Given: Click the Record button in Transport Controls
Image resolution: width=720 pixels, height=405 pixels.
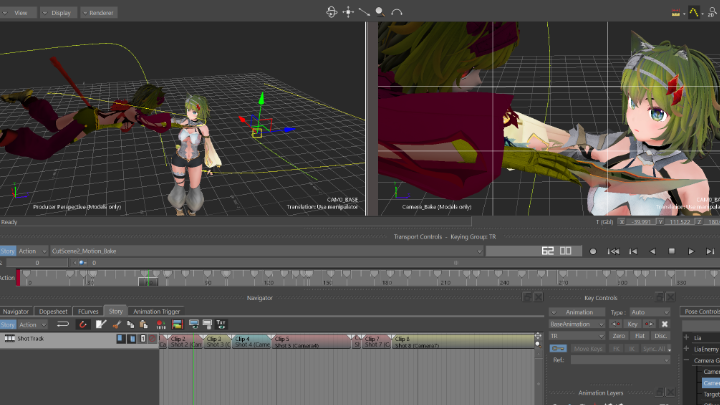Looking at the screenshot, I should pos(593,251).
